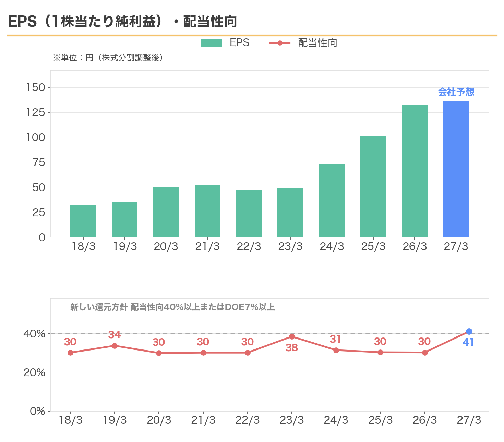Viewport: 504px width, 442px height.
Task: Click the 125 y-axis label
Action: coord(36,112)
